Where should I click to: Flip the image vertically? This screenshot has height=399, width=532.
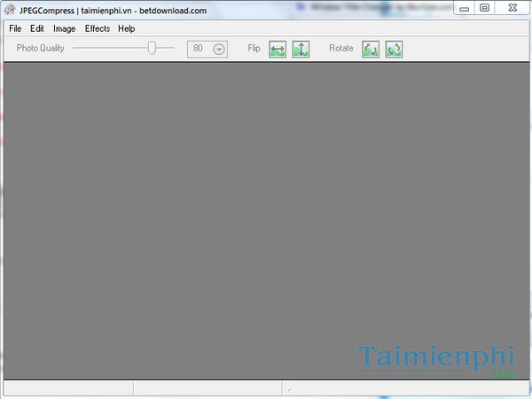pos(301,49)
